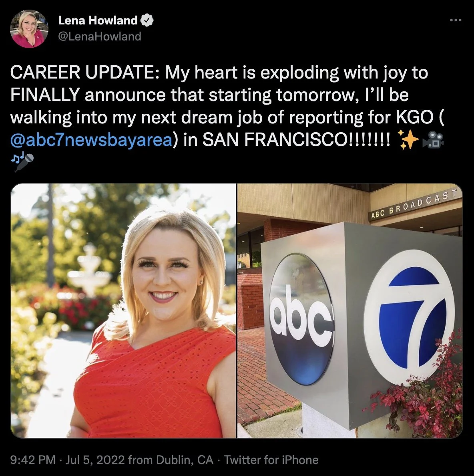Click the abc logo in photo
The height and width of the screenshot is (476, 474).
click(x=302, y=320)
